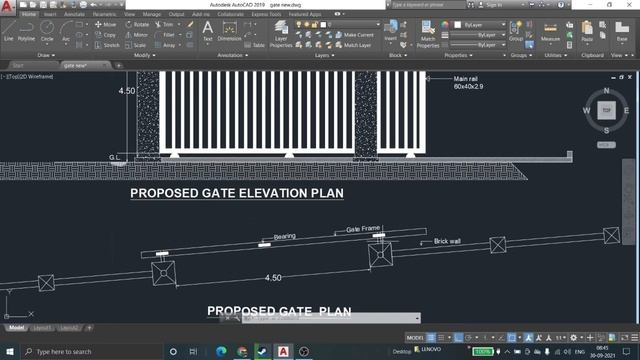Open the Parametric ribbon tab
Screen dimensions: 640x360
pyautogui.click(x=104, y=14)
